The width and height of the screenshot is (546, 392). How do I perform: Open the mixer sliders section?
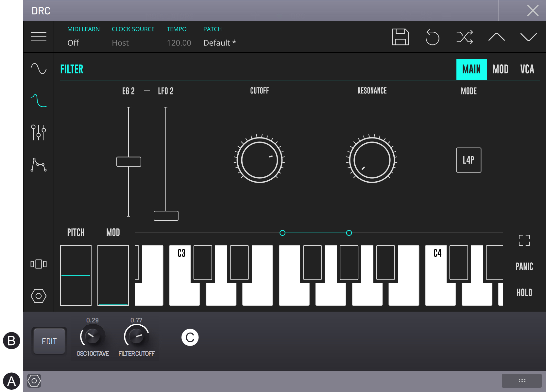[39, 132]
